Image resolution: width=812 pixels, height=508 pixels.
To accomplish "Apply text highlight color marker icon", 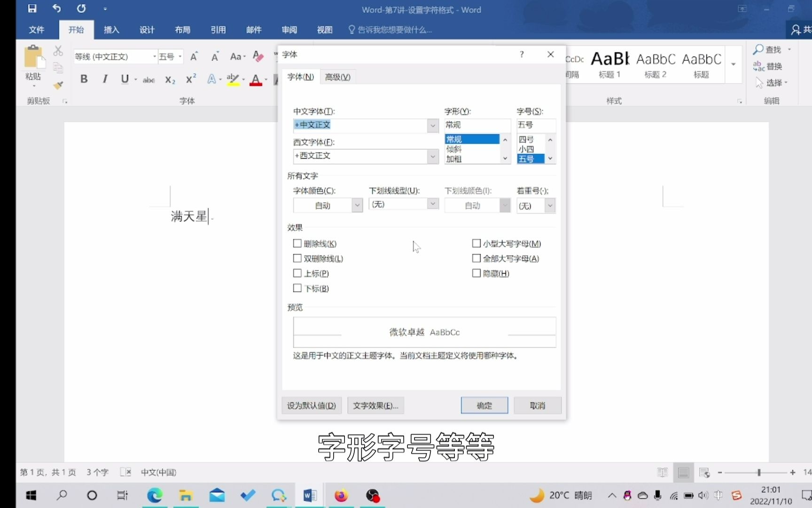I will pyautogui.click(x=233, y=79).
